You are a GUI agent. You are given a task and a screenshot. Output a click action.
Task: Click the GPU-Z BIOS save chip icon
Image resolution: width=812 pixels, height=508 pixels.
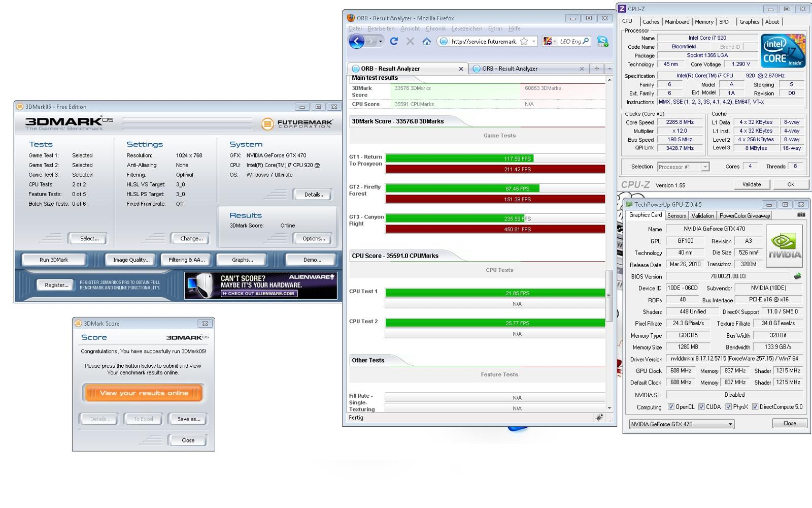[x=797, y=276]
